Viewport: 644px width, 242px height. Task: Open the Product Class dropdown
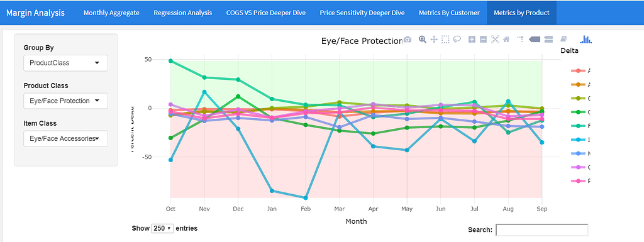(65, 101)
